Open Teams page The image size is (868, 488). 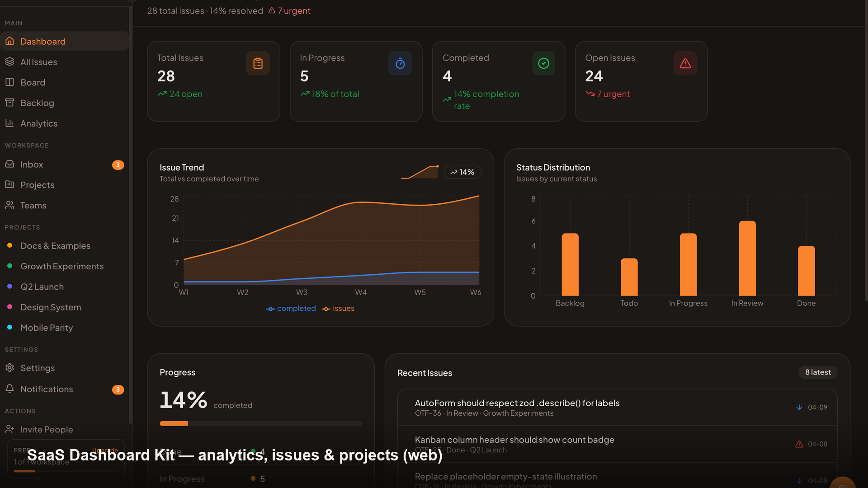click(x=65, y=205)
